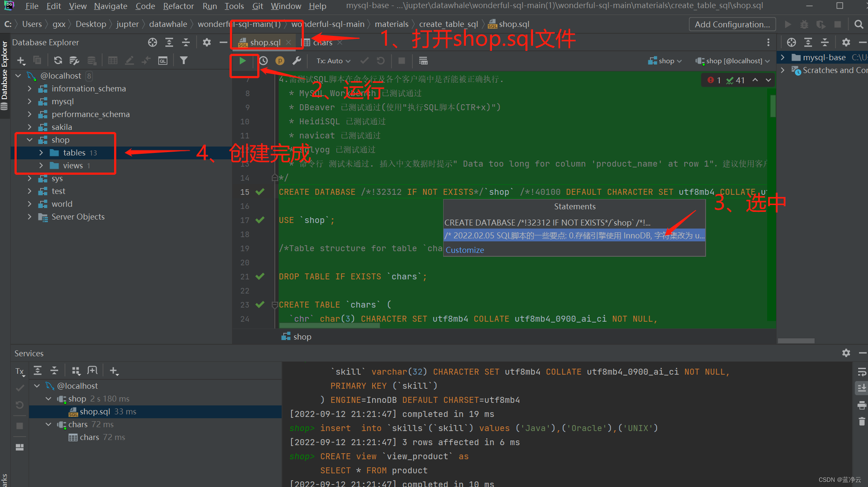Collapse the @localhost node in Services
Viewport: 868px width, 487px height.
point(37,386)
